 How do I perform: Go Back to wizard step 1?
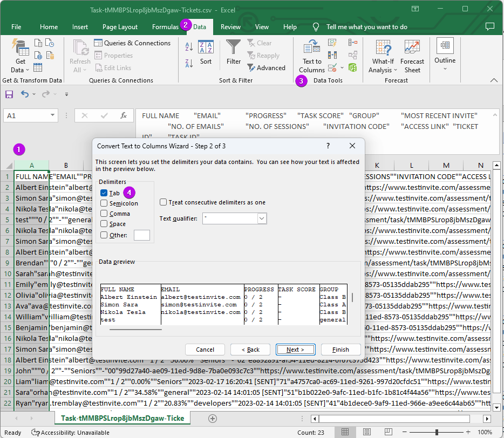click(250, 350)
